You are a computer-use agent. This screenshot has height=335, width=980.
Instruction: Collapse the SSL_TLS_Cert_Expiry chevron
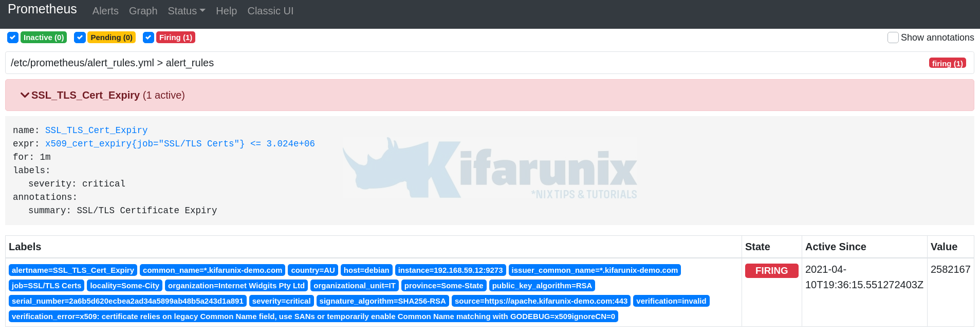tap(25, 95)
